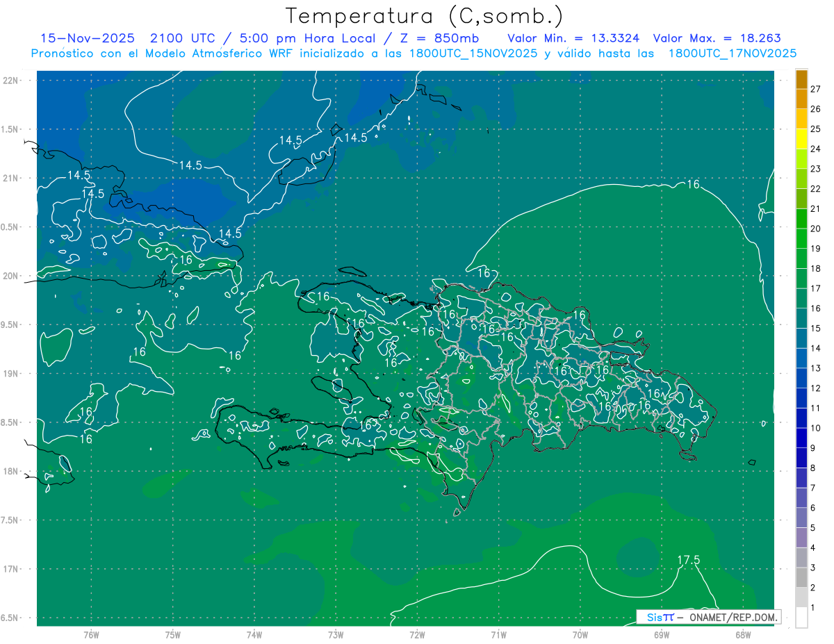This screenshot has width=834, height=644.
Task: Click longitude axis label '70W'
Action: tap(580, 634)
